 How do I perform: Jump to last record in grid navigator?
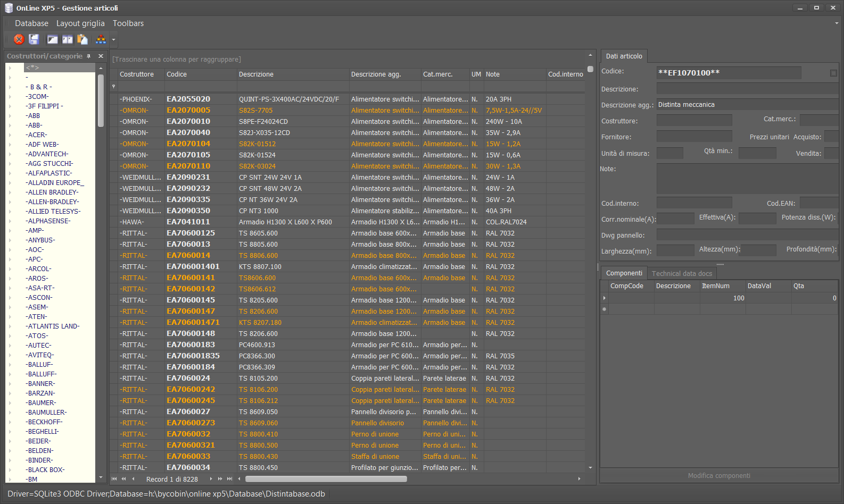tap(230, 479)
